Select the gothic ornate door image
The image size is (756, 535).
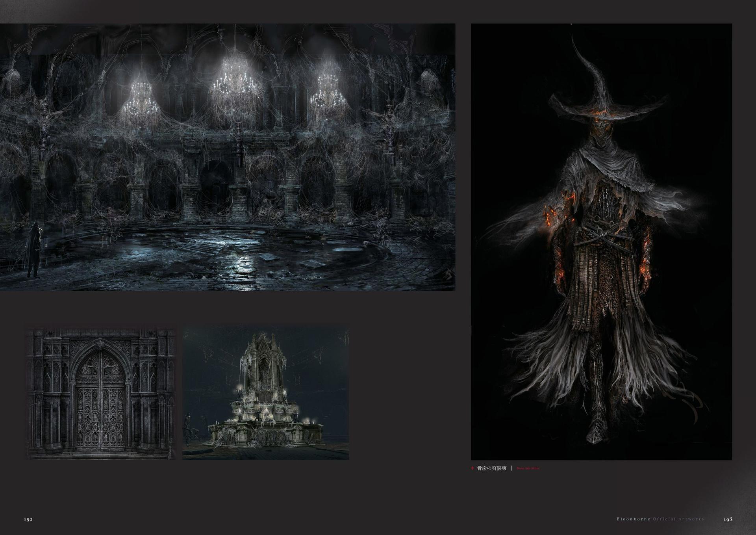click(x=101, y=393)
